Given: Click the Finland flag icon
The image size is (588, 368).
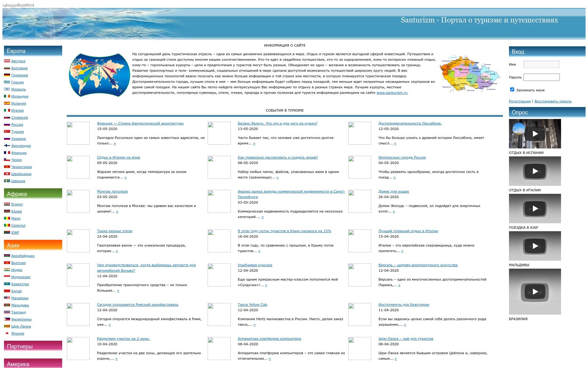Looking at the screenshot, I should (x=7, y=146).
